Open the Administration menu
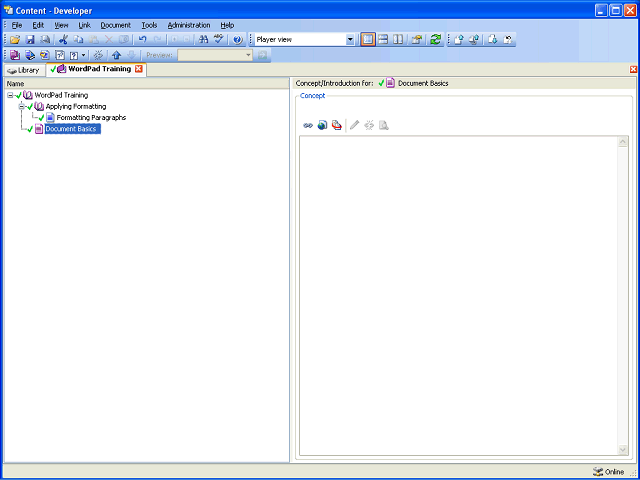Screen dimensions: 640x480 [x=189, y=25]
